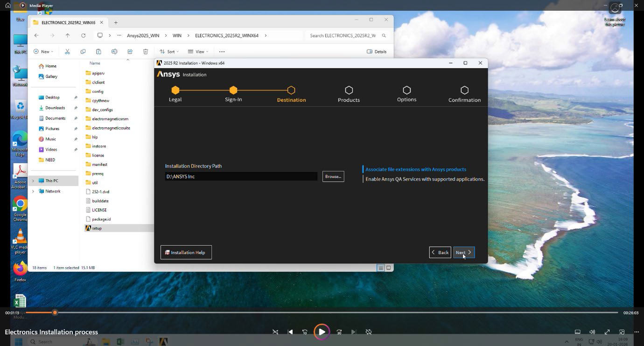Open the subtitles and captions menu
The height and width of the screenshot is (346, 644).
click(x=578, y=332)
